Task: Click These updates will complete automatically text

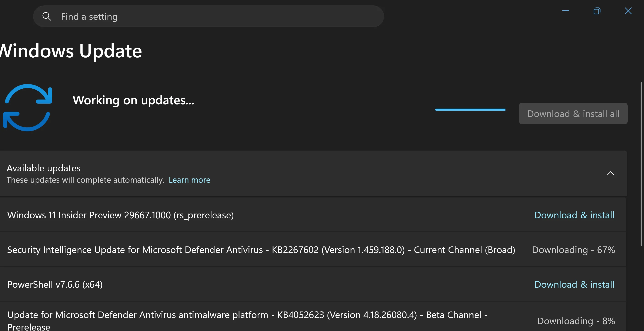Action: tap(85, 180)
